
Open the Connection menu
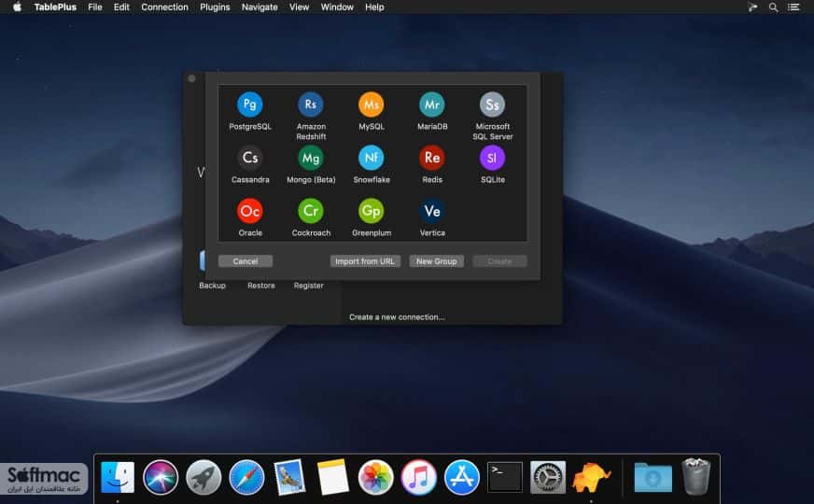coord(164,7)
